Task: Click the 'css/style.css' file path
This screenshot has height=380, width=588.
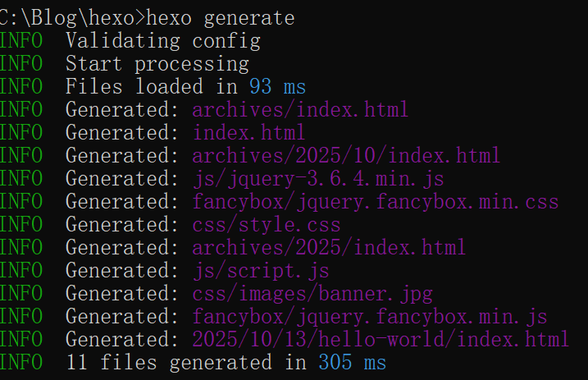Action: click(x=267, y=225)
